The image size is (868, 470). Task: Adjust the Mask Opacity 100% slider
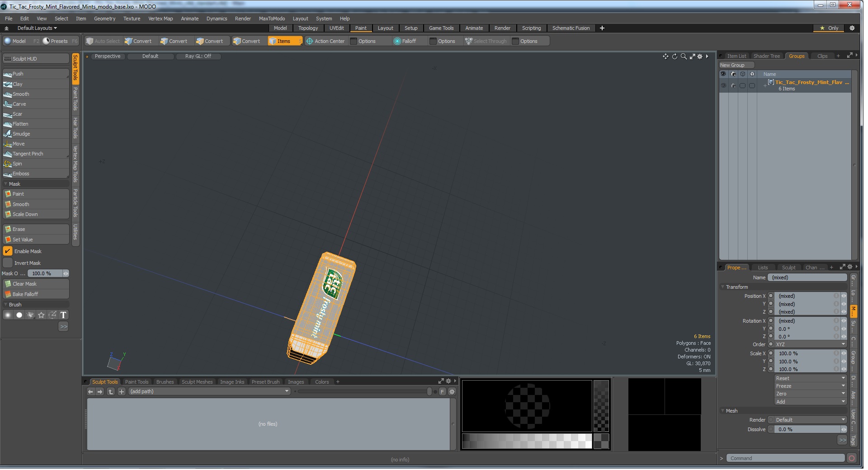point(48,273)
